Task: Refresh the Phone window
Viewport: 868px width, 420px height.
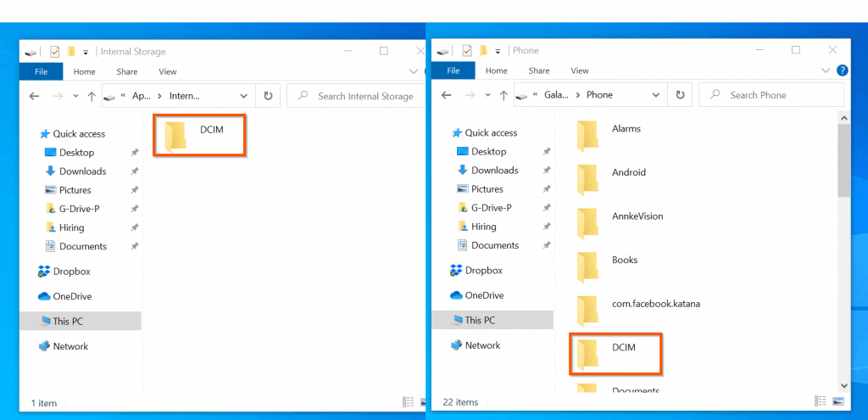Action: point(681,95)
